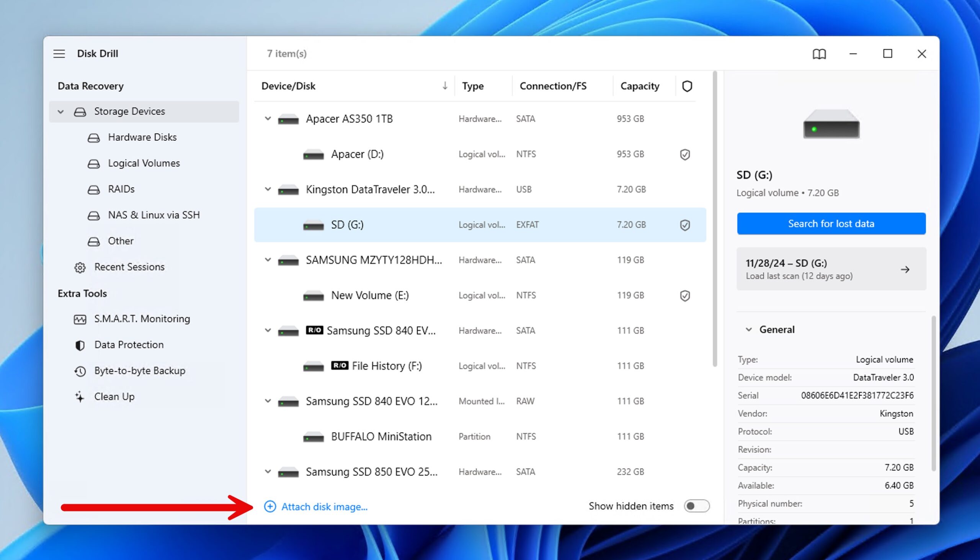Open the Clean Up tool
Image resolution: width=980 pixels, height=560 pixels.
click(x=114, y=396)
